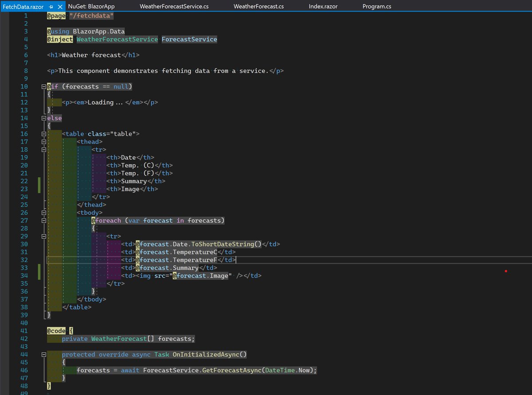Collapse the OnInitializedAsync method on line 44
The height and width of the screenshot is (395, 532).
click(x=43, y=355)
